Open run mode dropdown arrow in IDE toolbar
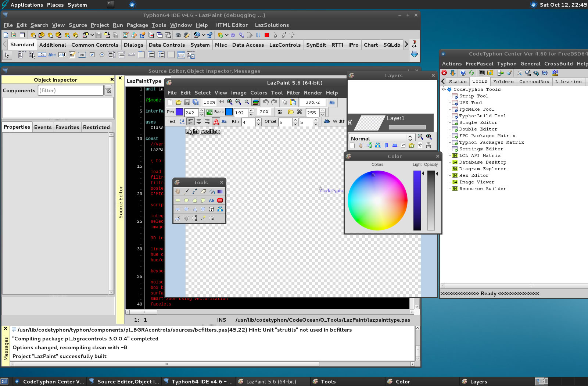The width and height of the screenshot is (588, 386). [x=227, y=35]
